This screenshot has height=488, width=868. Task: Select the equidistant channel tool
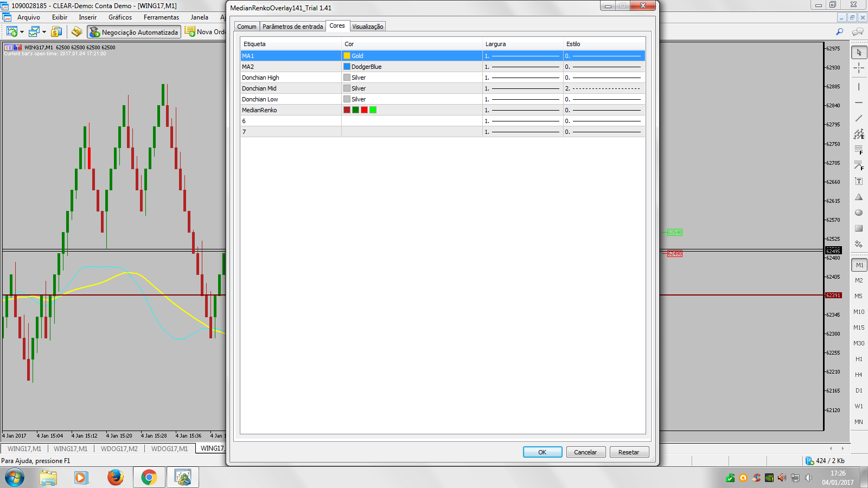click(x=859, y=134)
